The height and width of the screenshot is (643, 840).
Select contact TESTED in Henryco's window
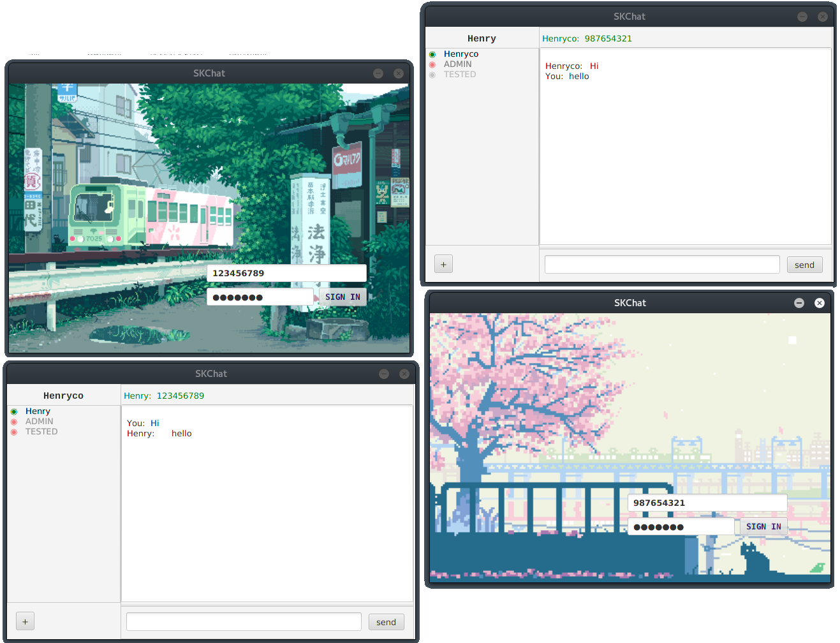[41, 432]
